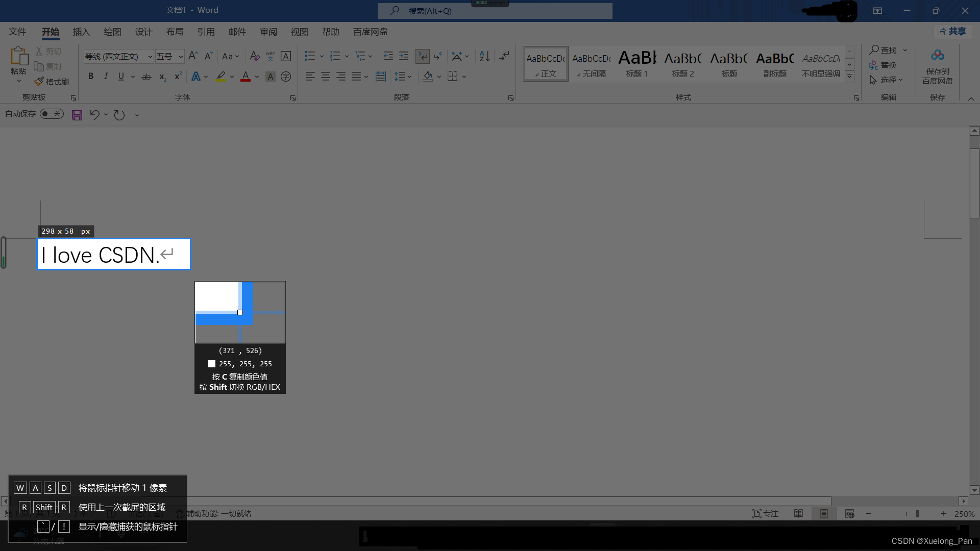Click the 共享 share button

click(952, 32)
